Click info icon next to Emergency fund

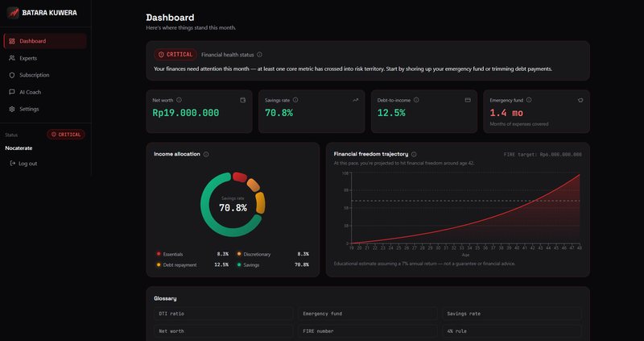[529, 100]
